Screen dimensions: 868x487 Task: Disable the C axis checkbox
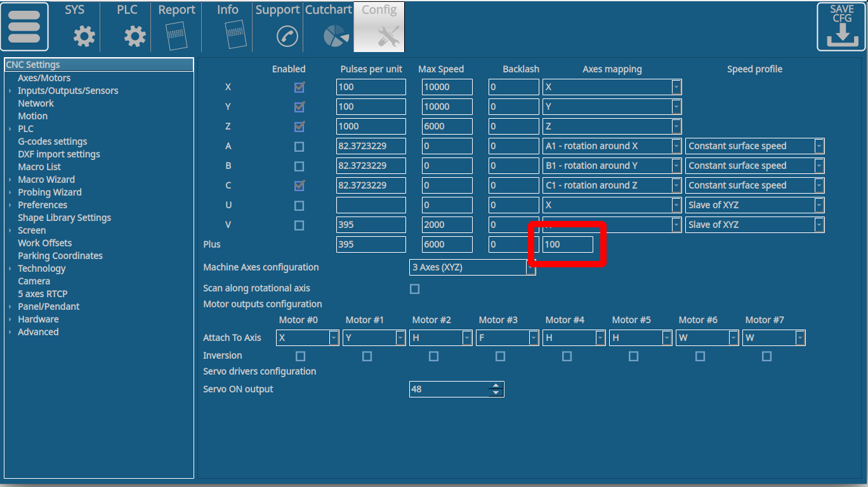click(299, 186)
